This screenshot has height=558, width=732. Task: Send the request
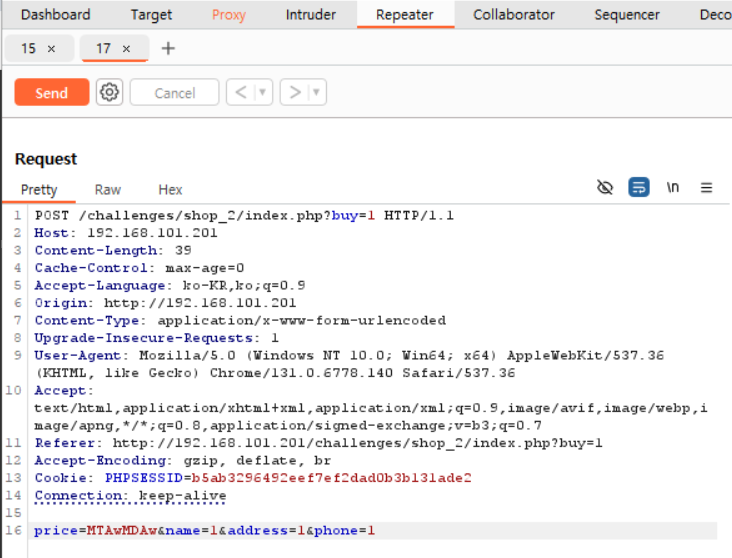click(x=52, y=92)
